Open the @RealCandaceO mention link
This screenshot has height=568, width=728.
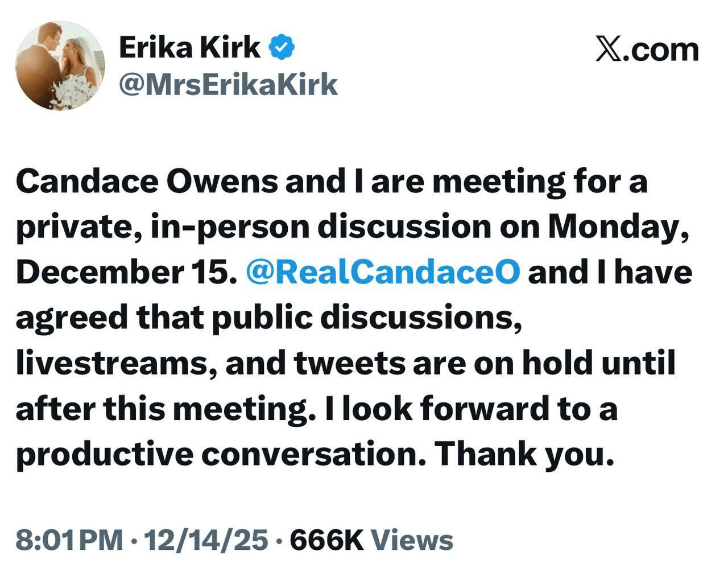click(383, 272)
